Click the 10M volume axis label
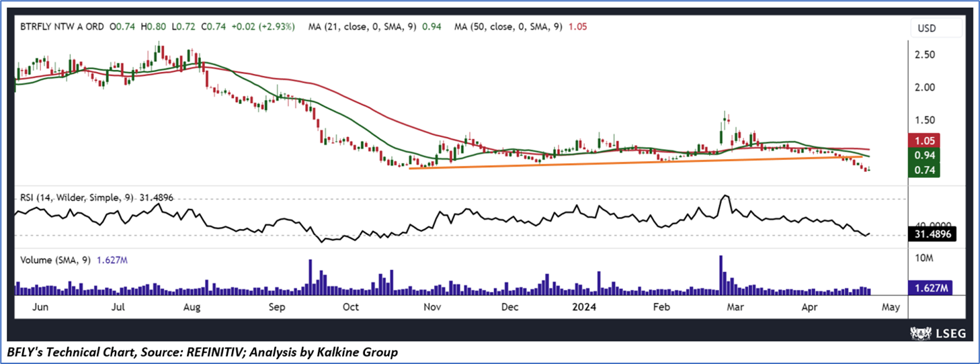Screen dimensions: 980x364 tap(926, 258)
